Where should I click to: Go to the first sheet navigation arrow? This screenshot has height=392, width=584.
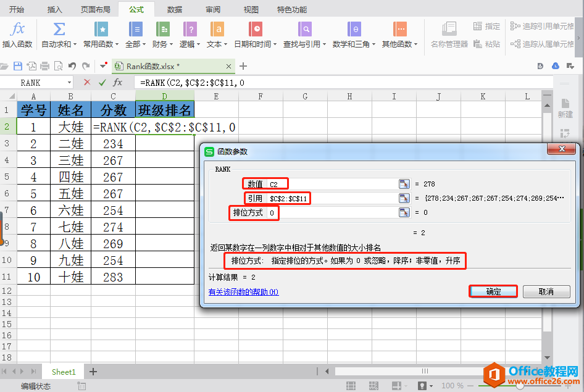click(4, 371)
